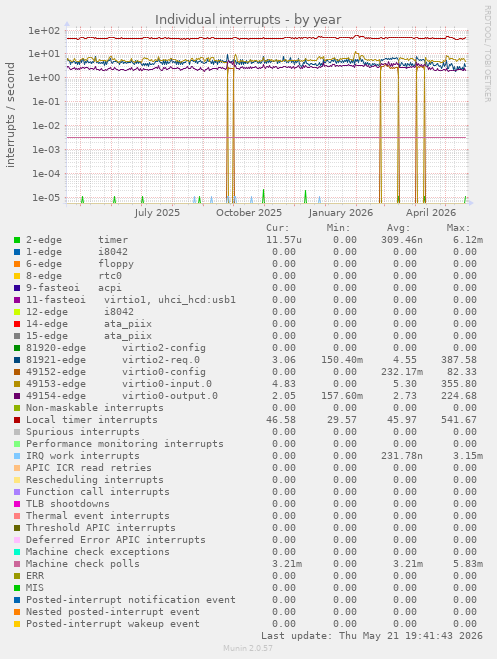Click the Rescheduling interrupts legend label
This screenshot has width=497, height=659.
pyautogui.click(x=95, y=480)
